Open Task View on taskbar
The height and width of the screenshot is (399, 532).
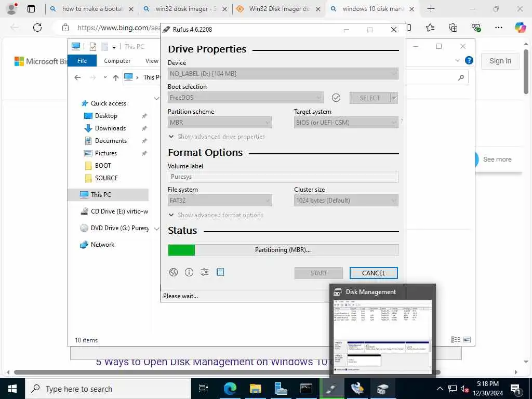tap(203, 389)
